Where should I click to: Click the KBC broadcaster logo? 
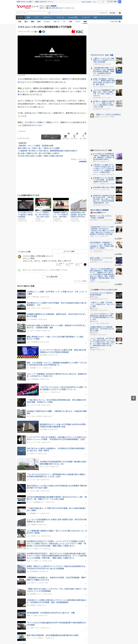point(77,32)
